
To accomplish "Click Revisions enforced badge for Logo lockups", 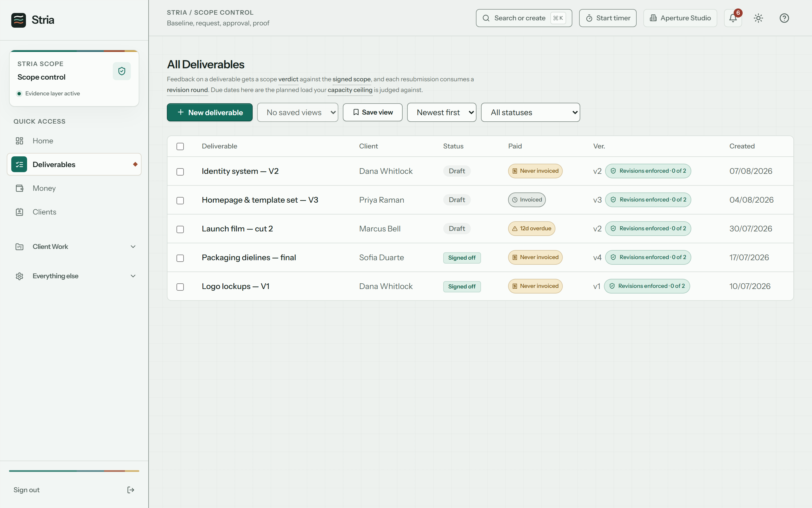I will coord(647,286).
